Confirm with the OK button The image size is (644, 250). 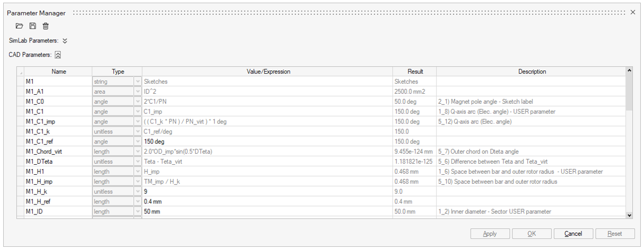click(532, 234)
